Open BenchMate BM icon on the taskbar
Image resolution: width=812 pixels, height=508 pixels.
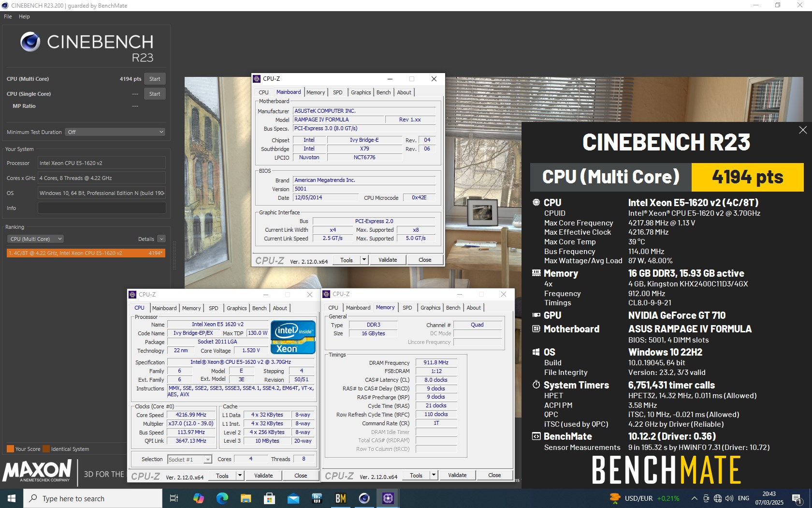(340, 498)
